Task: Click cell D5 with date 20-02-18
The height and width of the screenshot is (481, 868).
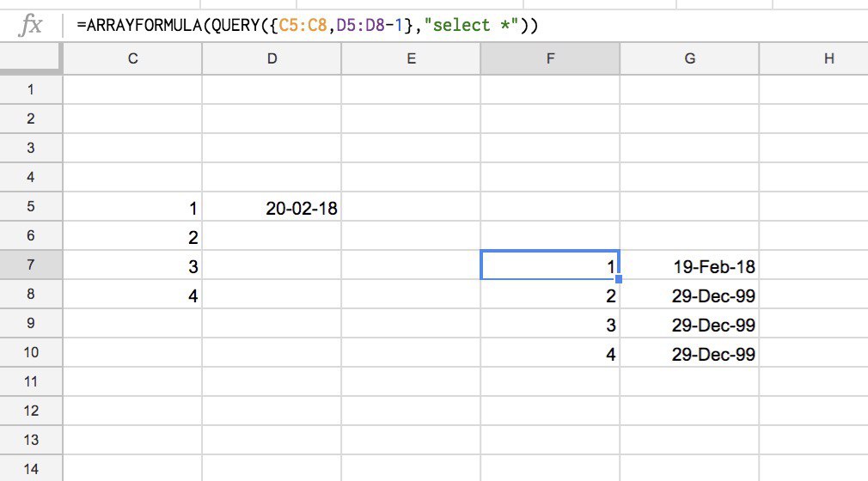Action: (x=272, y=206)
